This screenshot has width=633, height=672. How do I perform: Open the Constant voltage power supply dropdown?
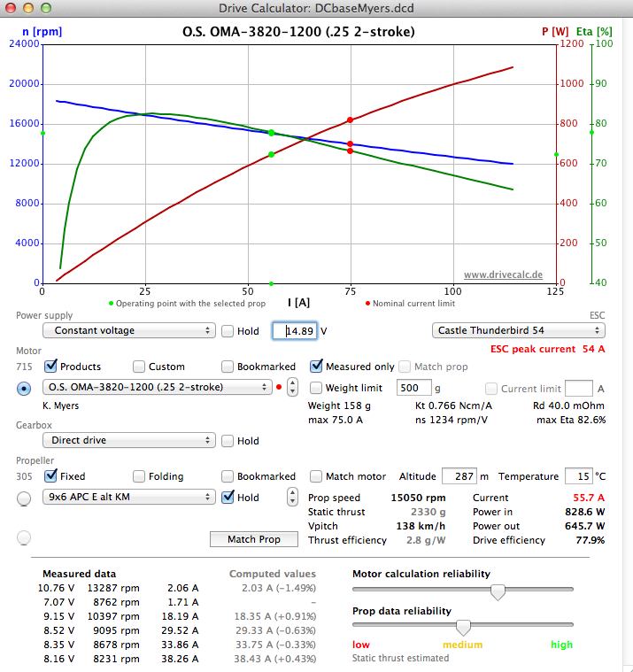tap(129, 330)
